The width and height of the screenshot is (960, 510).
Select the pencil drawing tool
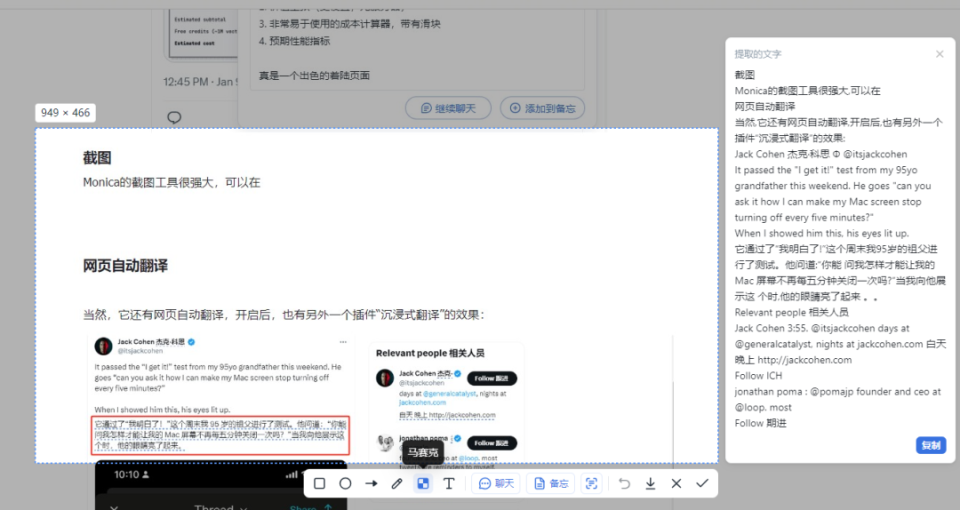[397, 484]
